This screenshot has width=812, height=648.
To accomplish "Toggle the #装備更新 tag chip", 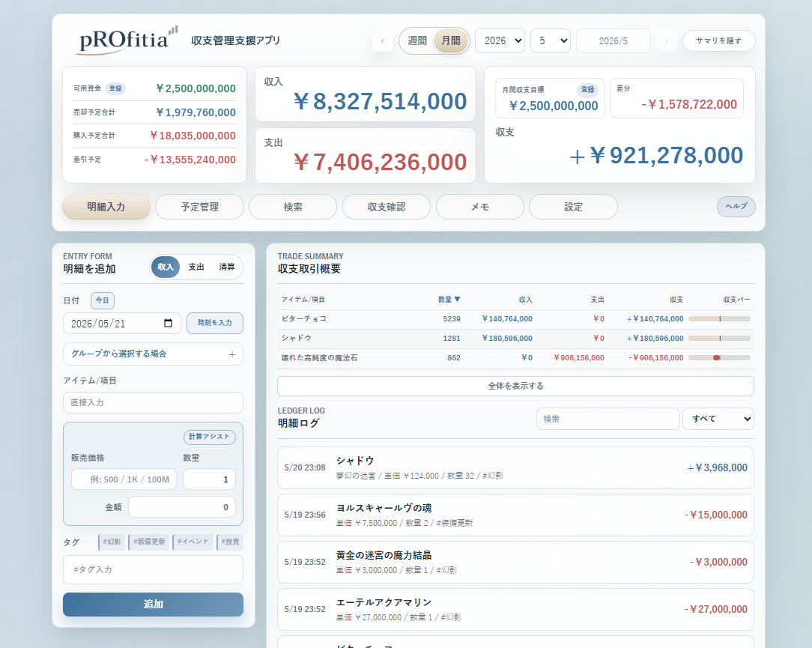I will click(149, 542).
